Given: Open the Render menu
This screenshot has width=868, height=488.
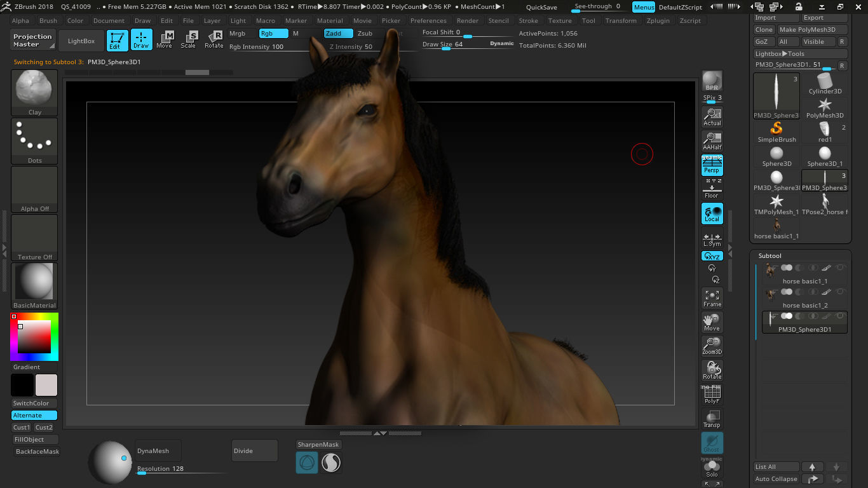Looking at the screenshot, I should pyautogui.click(x=468, y=20).
